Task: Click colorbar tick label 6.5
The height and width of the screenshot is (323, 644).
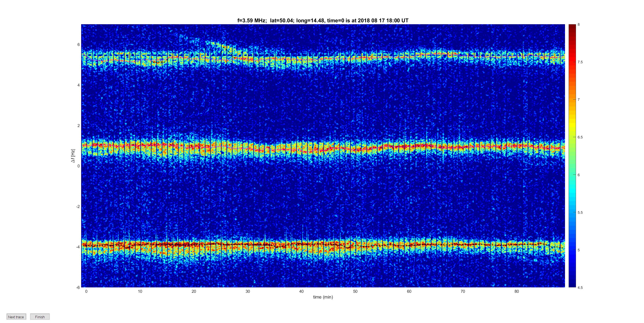Action: pyautogui.click(x=580, y=137)
